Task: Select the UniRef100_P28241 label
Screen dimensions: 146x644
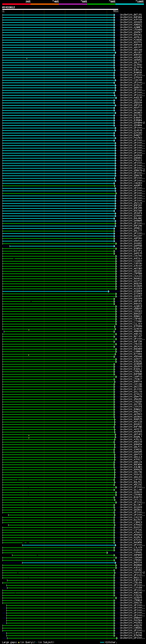Action: pyautogui.click(x=131, y=595)
